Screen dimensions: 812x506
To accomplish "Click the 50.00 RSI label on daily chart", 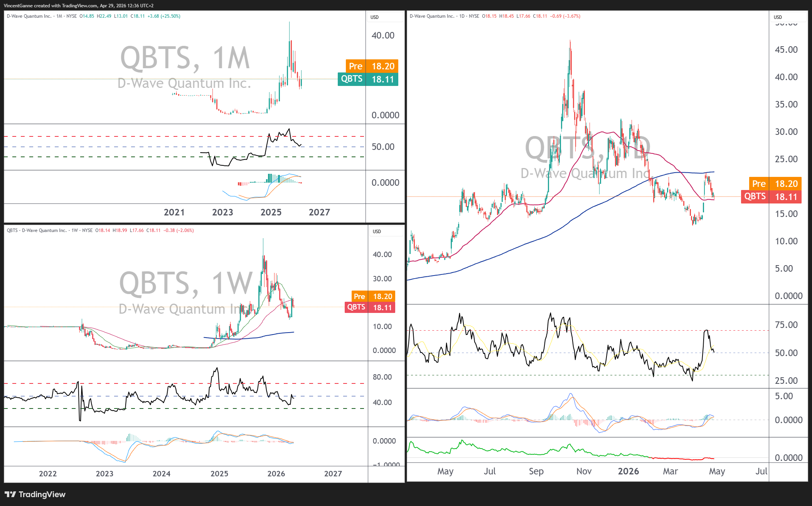I will click(786, 353).
